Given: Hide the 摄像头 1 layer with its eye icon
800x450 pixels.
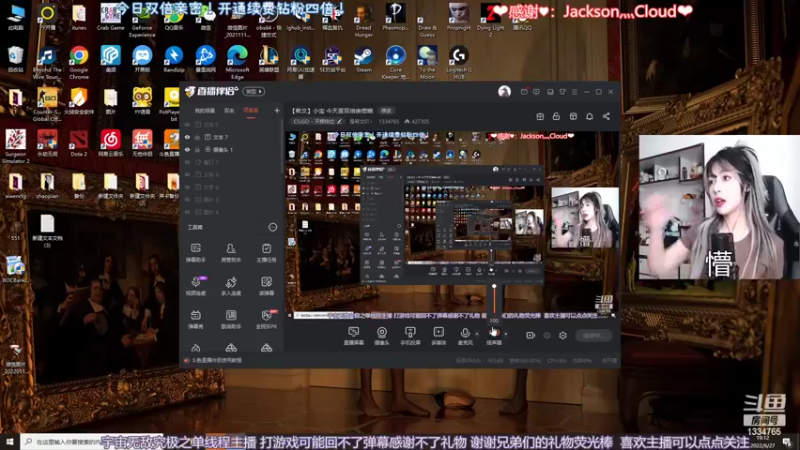Looking at the screenshot, I should (187, 149).
